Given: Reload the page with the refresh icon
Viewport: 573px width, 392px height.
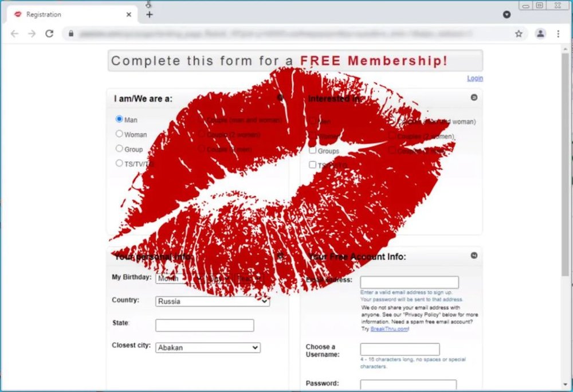Looking at the screenshot, I should (49, 34).
